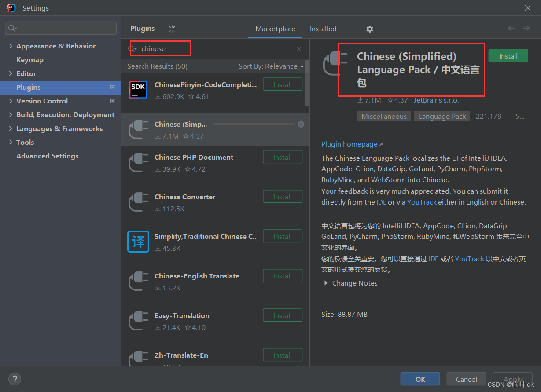The height and width of the screenshot is (392, 541).
Task: Click the IntelliJ logo in title bar
Action: [x=11, y=8]
